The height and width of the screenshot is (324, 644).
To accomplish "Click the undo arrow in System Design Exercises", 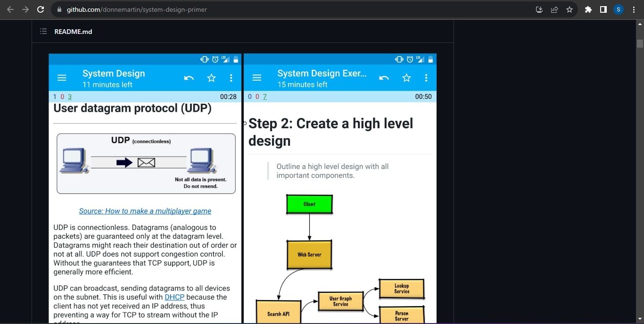I will [x=384, y=77].
